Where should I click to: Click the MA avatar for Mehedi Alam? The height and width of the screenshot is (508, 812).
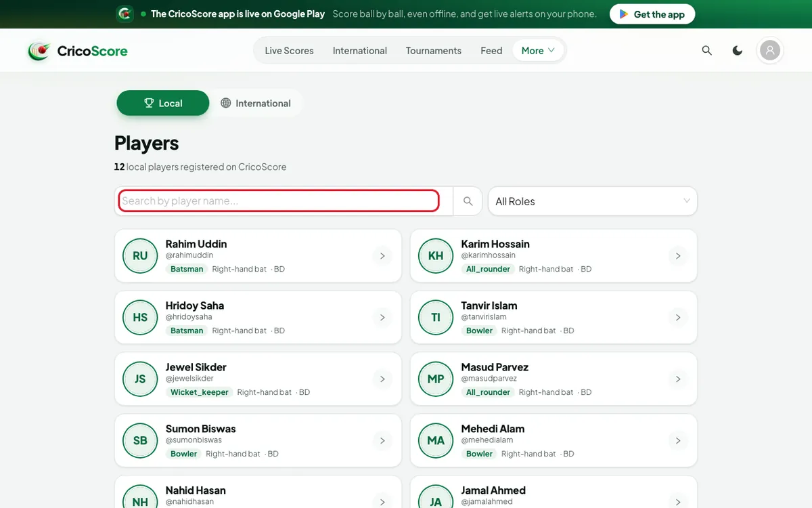(436, 440)
